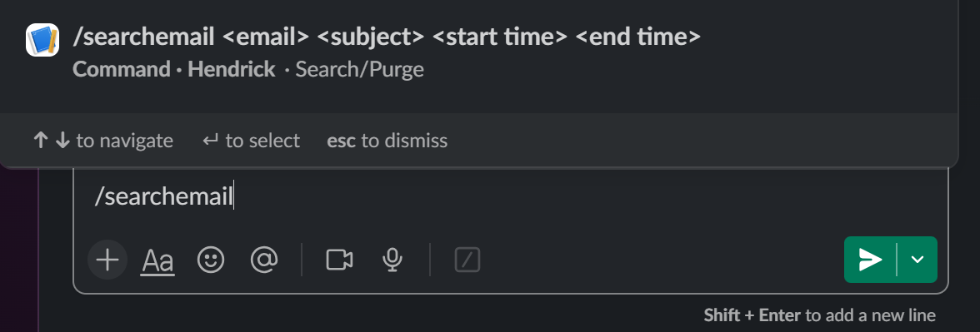The height and width of the screenshot is (332, 980).
Task: Send the message with green arrow button
Action: point(870,260)
